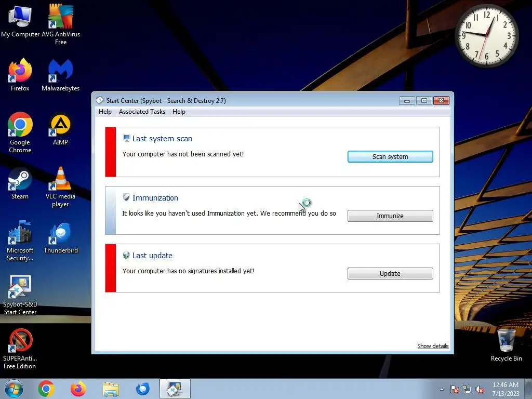Open Windows Explorer from the taskbar
The width and height of the screenshot is (532, 399).
(111, 389)
